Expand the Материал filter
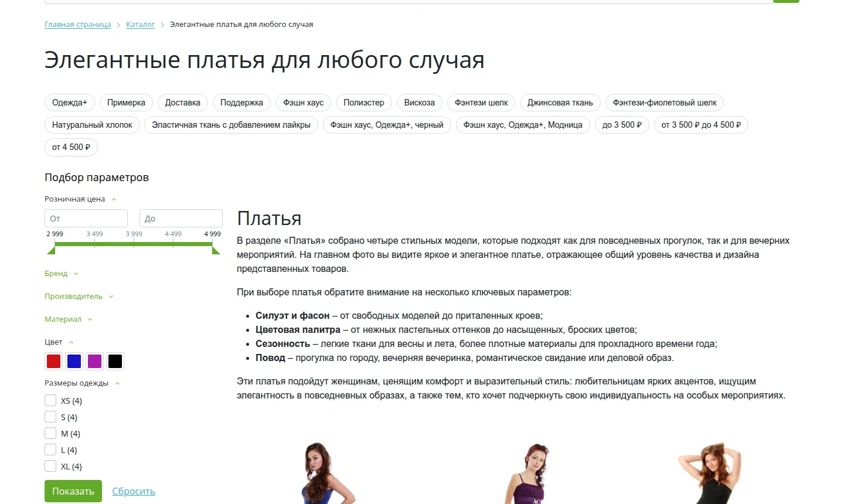844x504 pixels. tap(69, 319)
